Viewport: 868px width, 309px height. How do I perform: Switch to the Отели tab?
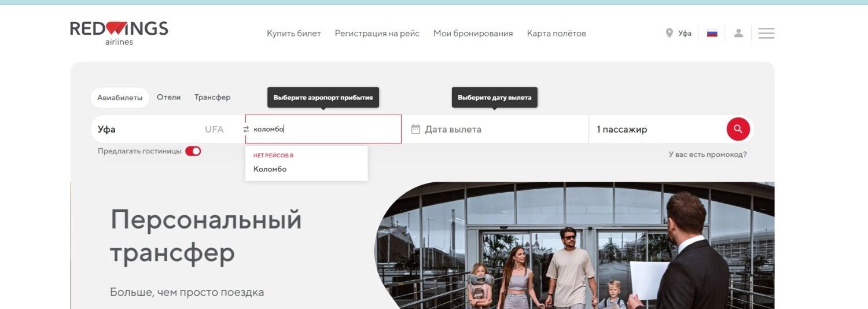tap(168, 97)
